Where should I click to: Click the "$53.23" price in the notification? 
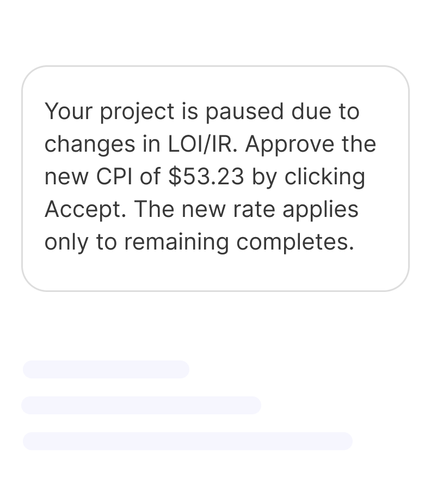click(206, 177)
